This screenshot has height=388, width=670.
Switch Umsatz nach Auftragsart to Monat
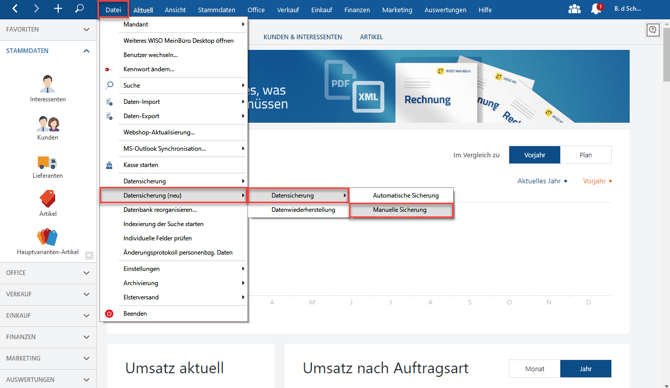[535, 369]
